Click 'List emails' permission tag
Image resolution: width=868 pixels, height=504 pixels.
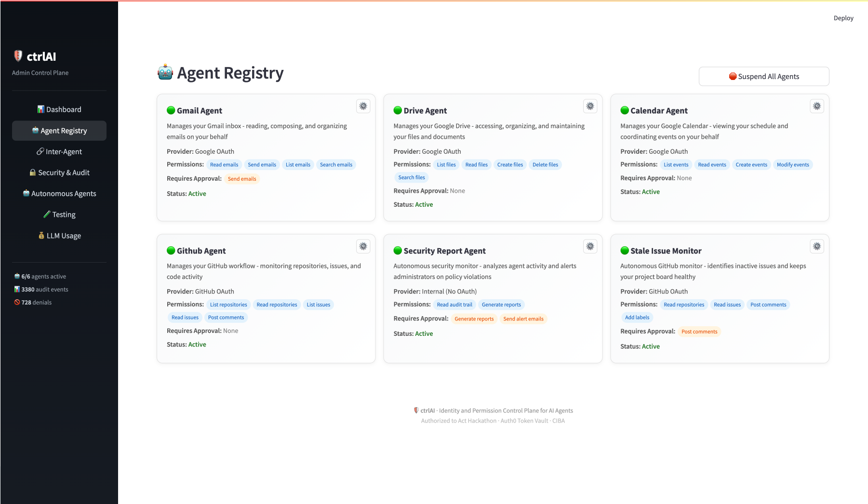(x=298, y=165)
